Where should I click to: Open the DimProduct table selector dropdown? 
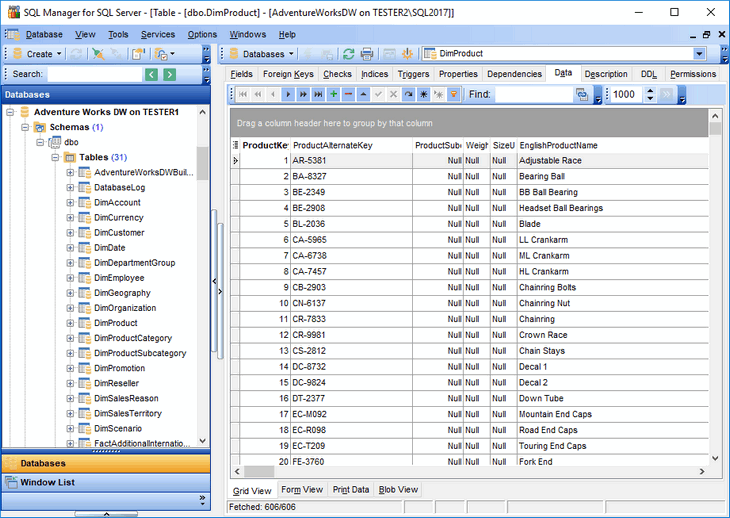tap(699, 54)
